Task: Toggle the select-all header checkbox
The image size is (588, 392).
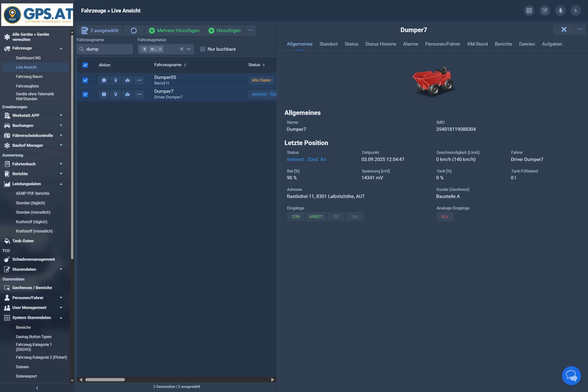Action: pyautogui.click(x=85, y=65)
